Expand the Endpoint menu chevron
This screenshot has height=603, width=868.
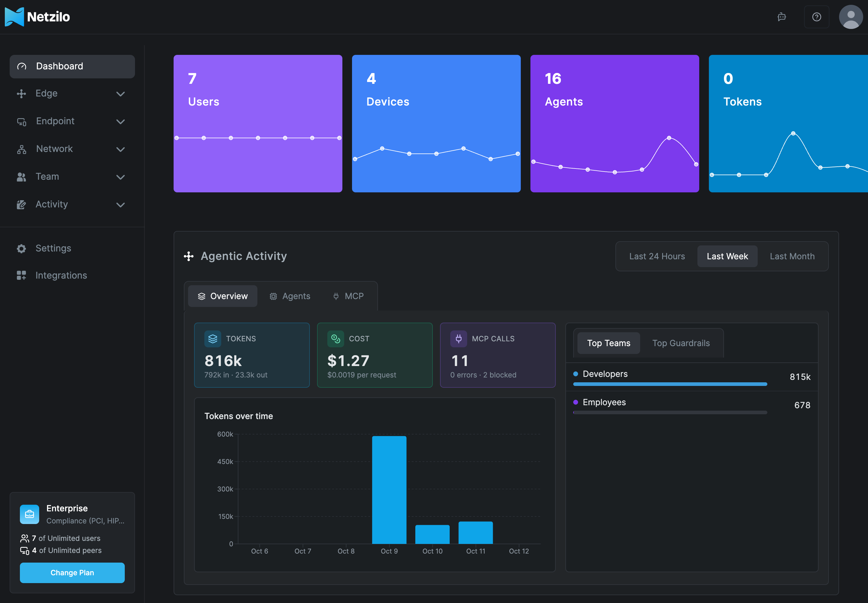tap(121, 122)
